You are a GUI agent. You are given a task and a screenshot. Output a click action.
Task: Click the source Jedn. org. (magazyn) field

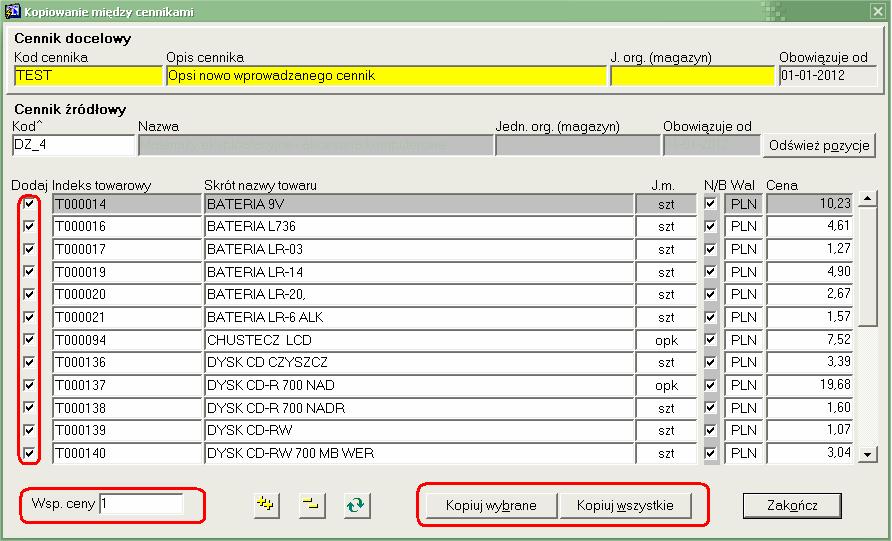point(578,145)
